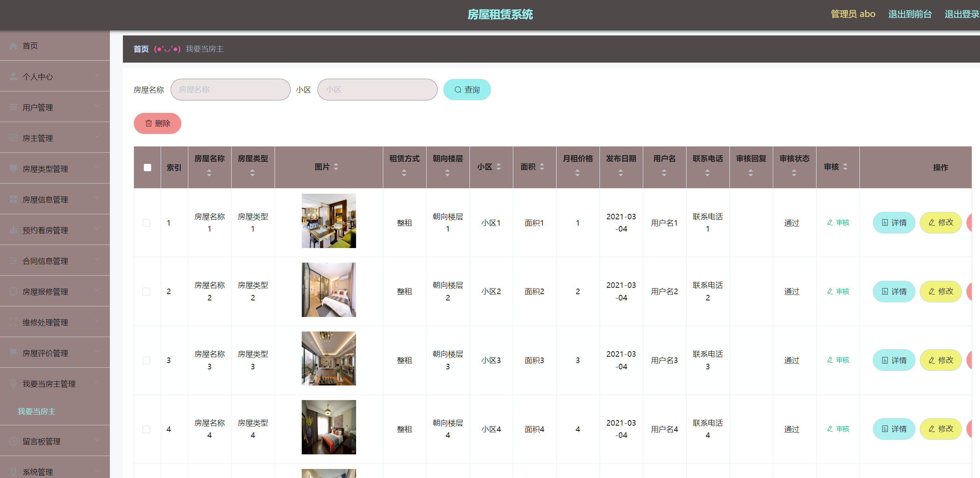
Task: Open the 我要当房主 submenu item
Action: point(37,411)
